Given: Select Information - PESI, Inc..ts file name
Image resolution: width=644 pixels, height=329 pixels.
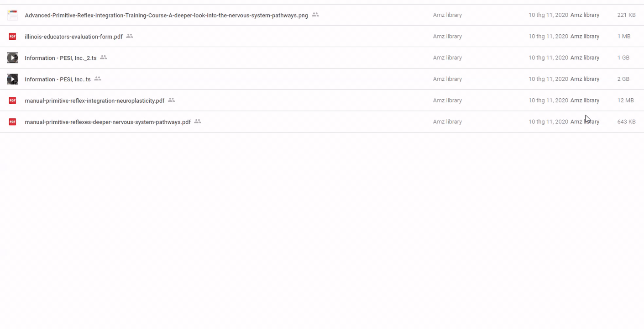Looking at the screenshot, I should click(58, 80).
